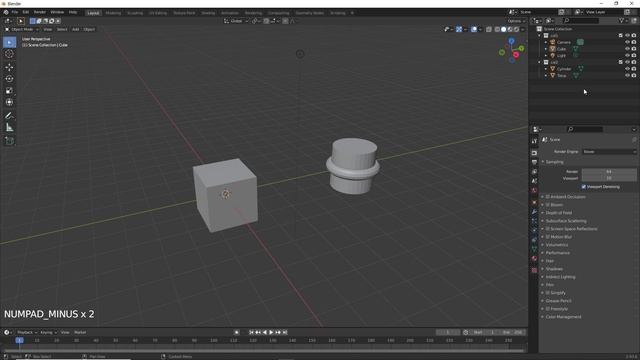Open the Object Mode dropdown

click(22, 29)
